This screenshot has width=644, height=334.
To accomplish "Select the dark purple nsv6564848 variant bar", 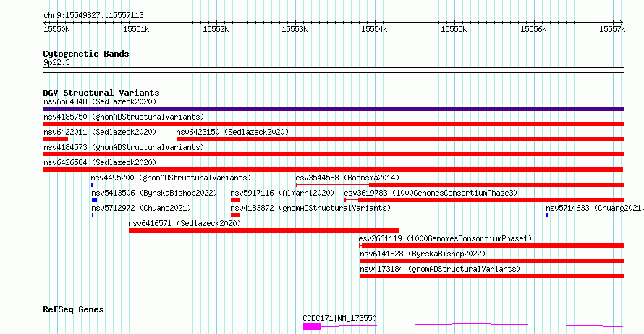I will (x=333, y=109).
